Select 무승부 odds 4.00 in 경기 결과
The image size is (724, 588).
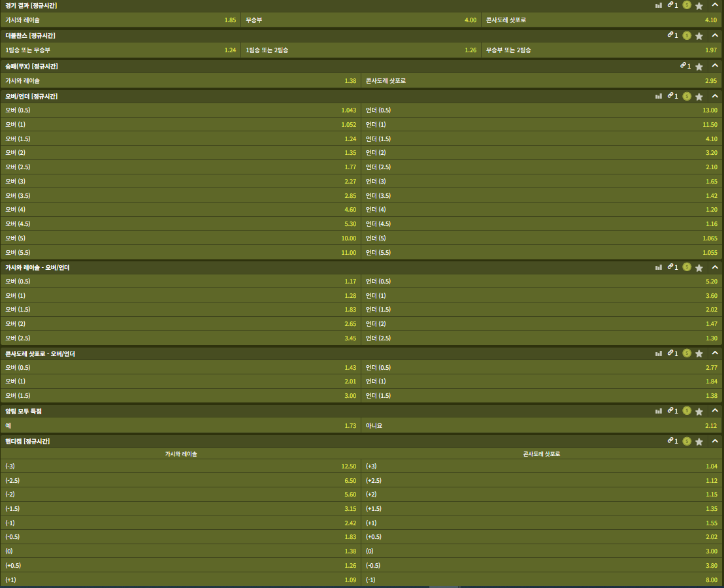[361, 20]
